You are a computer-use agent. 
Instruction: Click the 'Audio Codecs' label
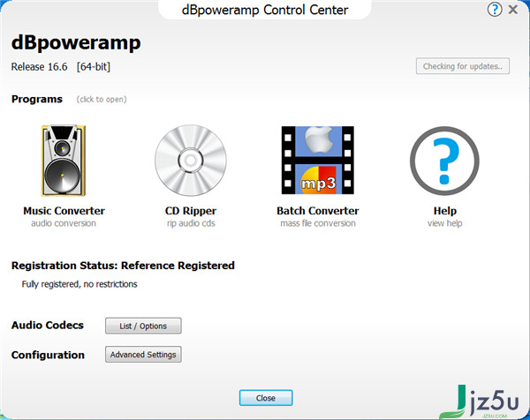coord(48,325)
